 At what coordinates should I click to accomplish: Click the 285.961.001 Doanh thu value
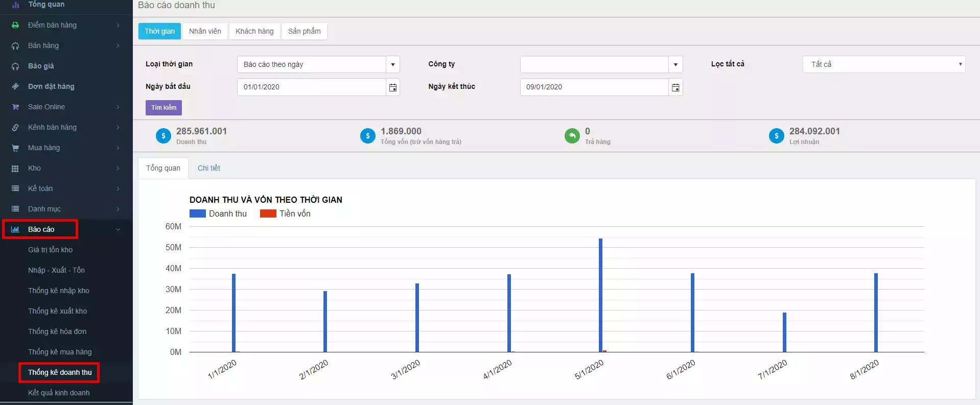(x=201, y=131)
